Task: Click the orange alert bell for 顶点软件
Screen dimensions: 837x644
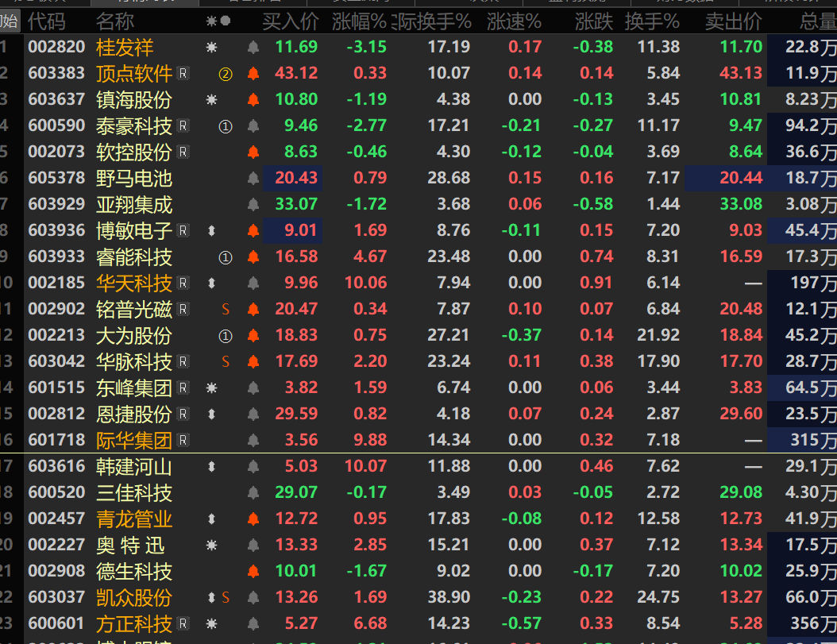Action: tap(253, 74)
